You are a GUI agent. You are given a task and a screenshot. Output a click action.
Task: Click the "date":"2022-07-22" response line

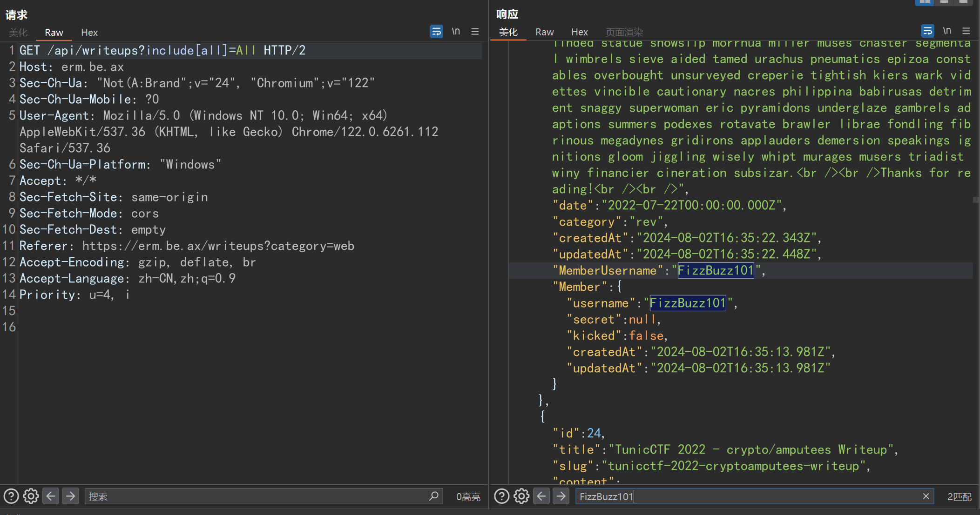[669, 205]
